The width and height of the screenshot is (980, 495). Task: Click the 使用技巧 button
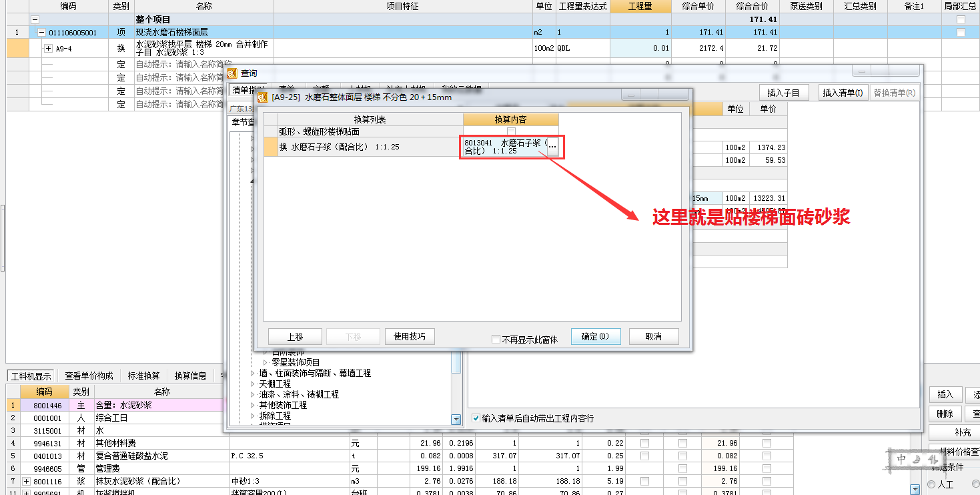[410, 336]
